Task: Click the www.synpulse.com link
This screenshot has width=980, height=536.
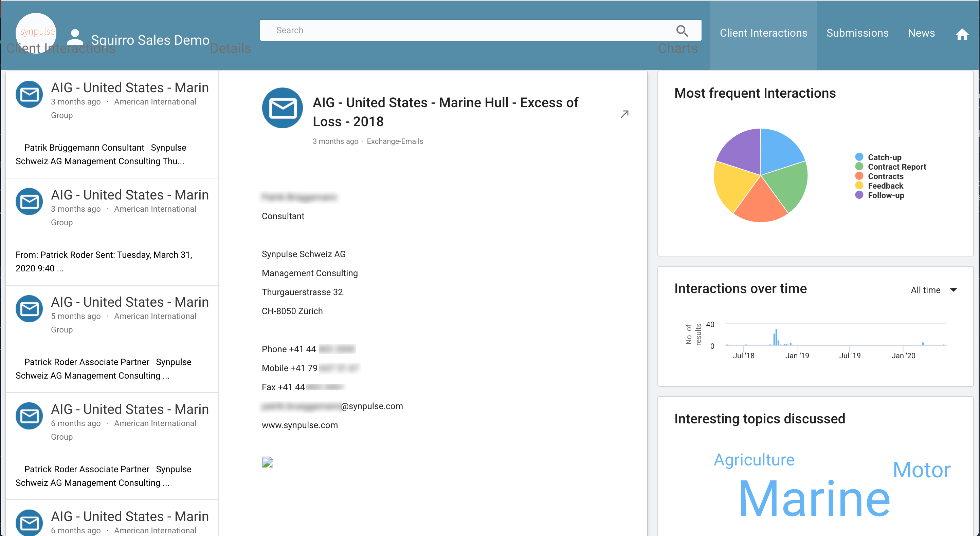Action: (x=300, y=425)
